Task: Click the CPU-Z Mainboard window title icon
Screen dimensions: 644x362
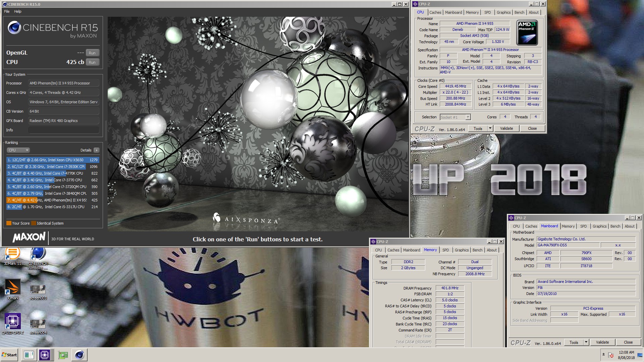Action: [x=511, y=218]
